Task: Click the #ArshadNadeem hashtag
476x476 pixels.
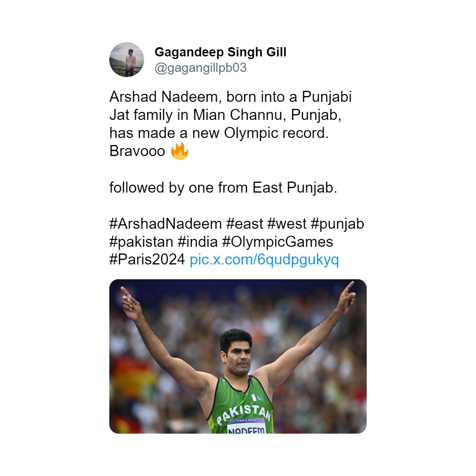Action: click(x=165, y=224)
